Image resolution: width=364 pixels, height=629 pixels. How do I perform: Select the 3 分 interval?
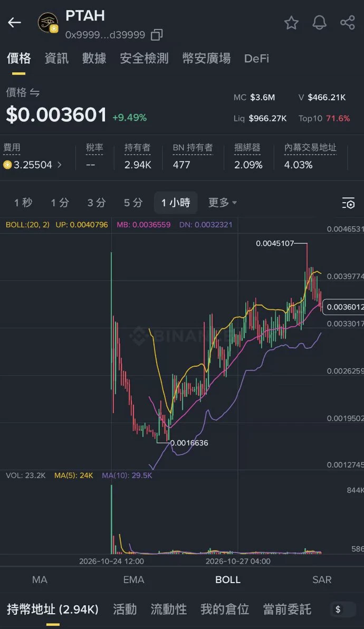coord(97,203)
